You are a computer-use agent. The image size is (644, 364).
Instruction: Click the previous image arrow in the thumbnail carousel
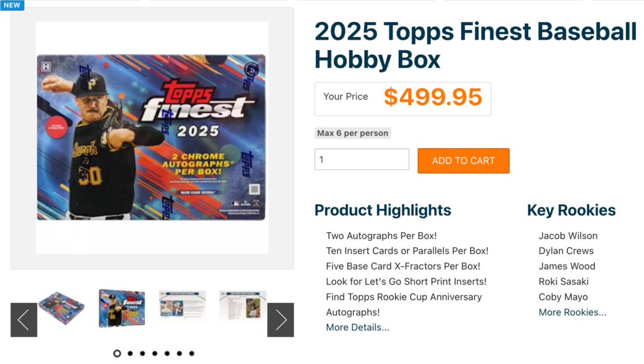pyautogui.click(x=24, y=320)
